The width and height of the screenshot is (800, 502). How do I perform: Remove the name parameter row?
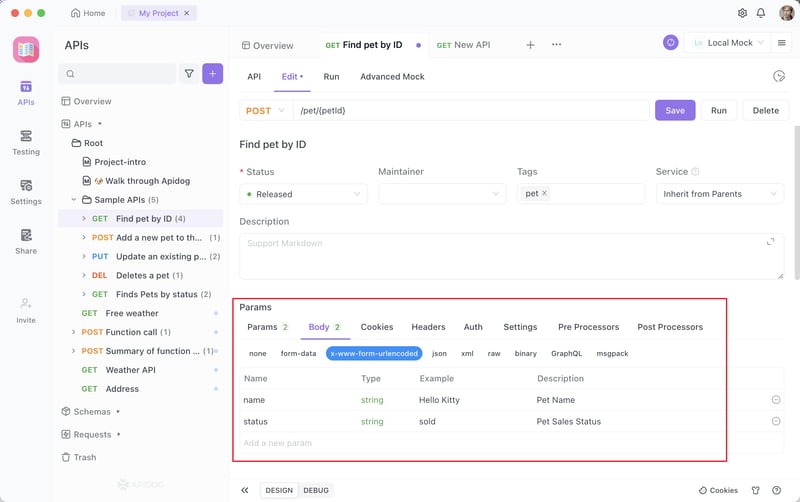coord(776,400)
